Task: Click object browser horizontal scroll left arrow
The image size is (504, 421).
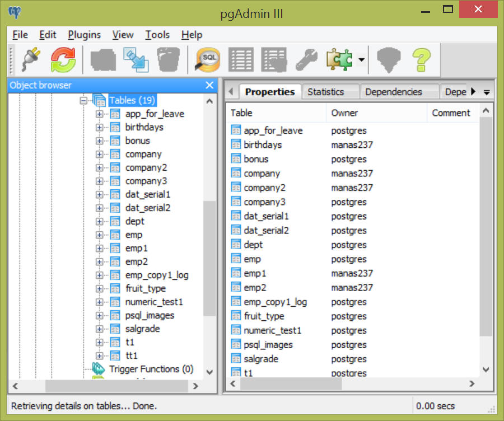Action: tap(15, 386)
